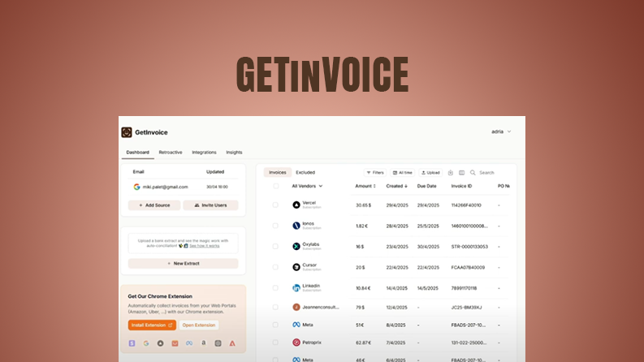Select the Invoices tab
This screenshot has width=644, height=362.
tap(277, 172)
